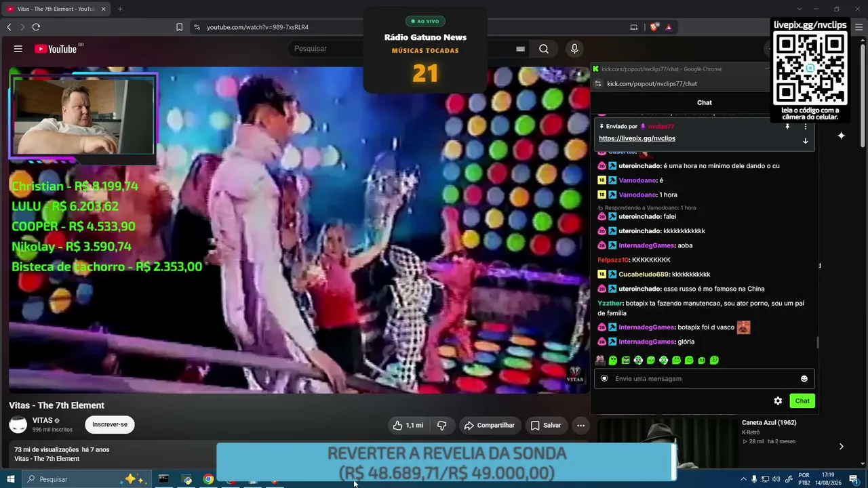Screen dimensions: 868x488
Task: Bookmark this page with the bookmark icon
Action: tap(179, 27)
